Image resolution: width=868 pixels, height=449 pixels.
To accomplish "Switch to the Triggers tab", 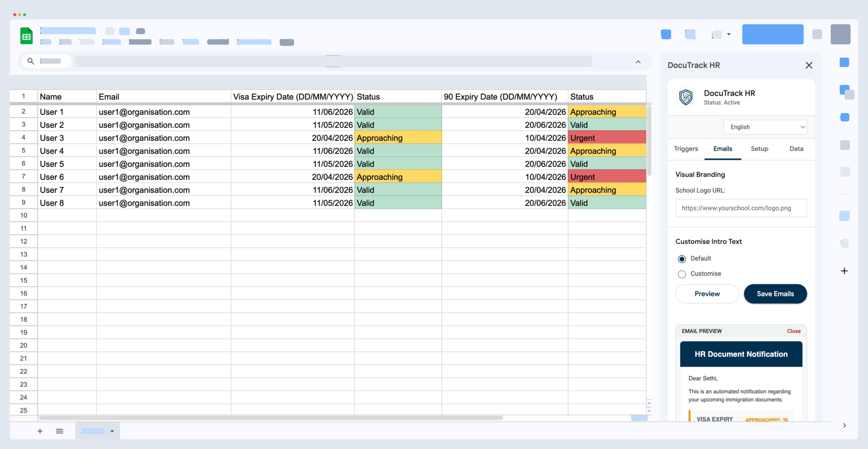I will 686,149.
